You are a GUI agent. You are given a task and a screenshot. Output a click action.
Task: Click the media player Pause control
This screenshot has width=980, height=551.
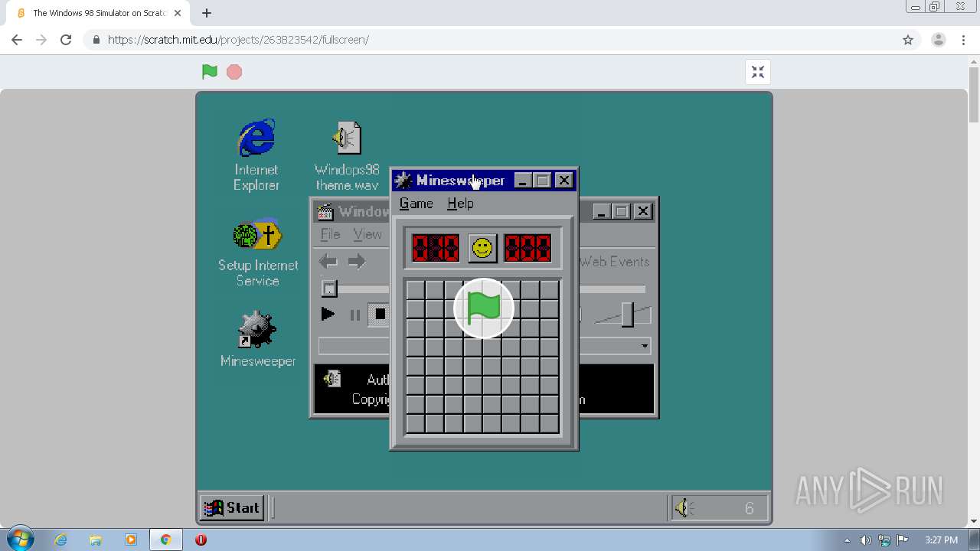click(354, 315)
